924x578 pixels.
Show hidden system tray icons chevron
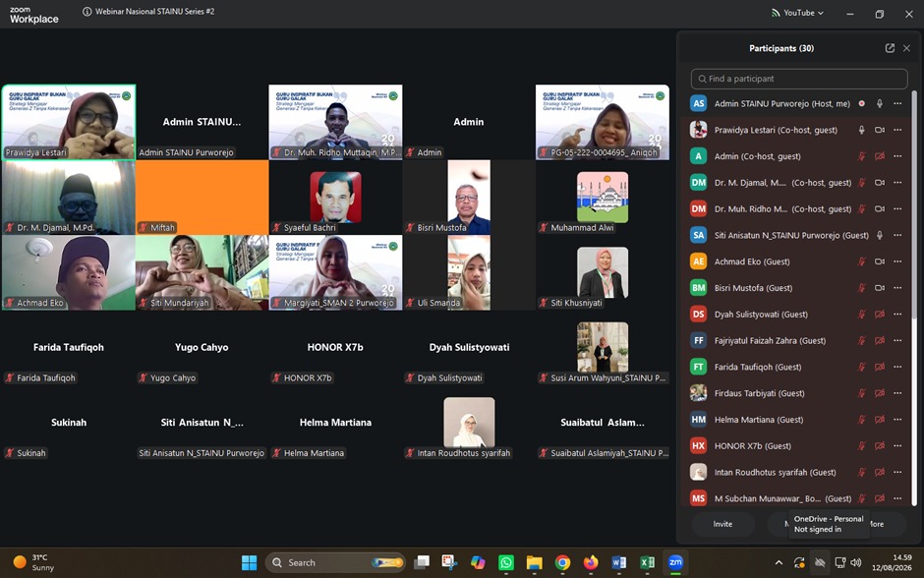[x=779, y=562]
